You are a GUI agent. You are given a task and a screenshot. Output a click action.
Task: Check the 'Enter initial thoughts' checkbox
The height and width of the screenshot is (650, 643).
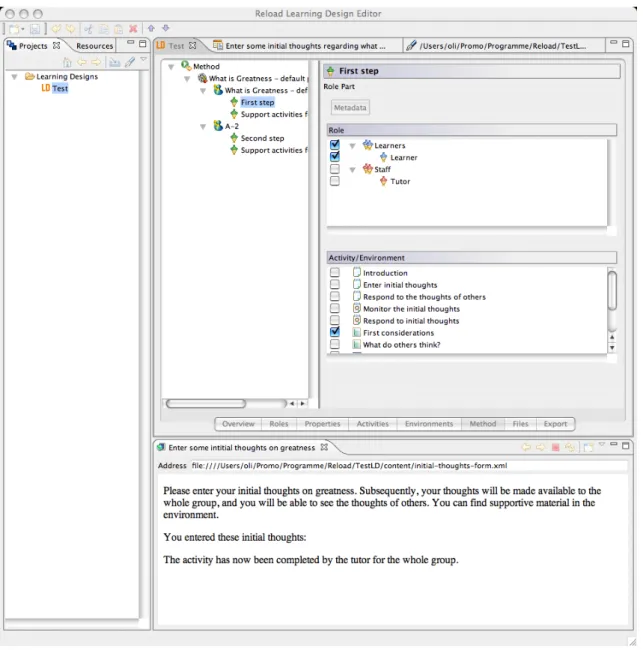(x=335, y=284)
